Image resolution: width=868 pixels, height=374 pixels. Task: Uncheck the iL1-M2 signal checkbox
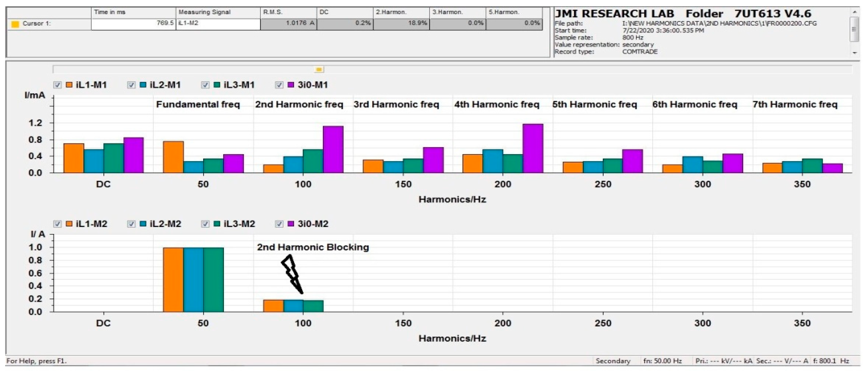point(58,224)
